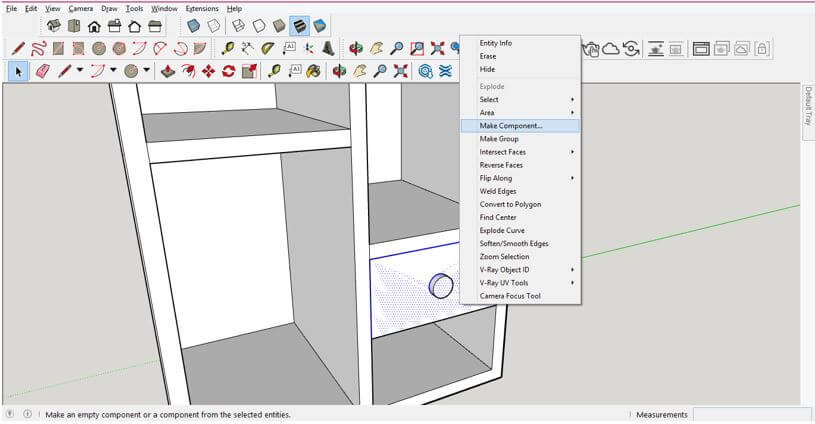Screen dimensions: 815x424
Task: Select the Pie arc tool
Action: point(200,49)
